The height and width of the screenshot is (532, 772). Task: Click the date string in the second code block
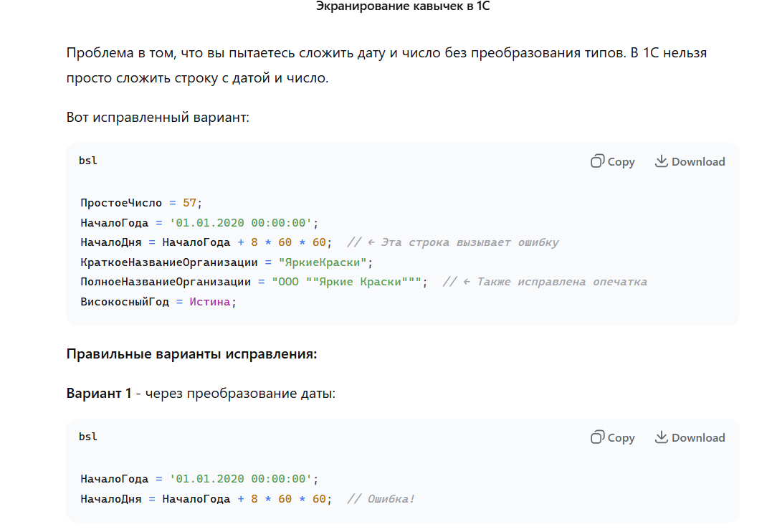click(x=241, y=479)
